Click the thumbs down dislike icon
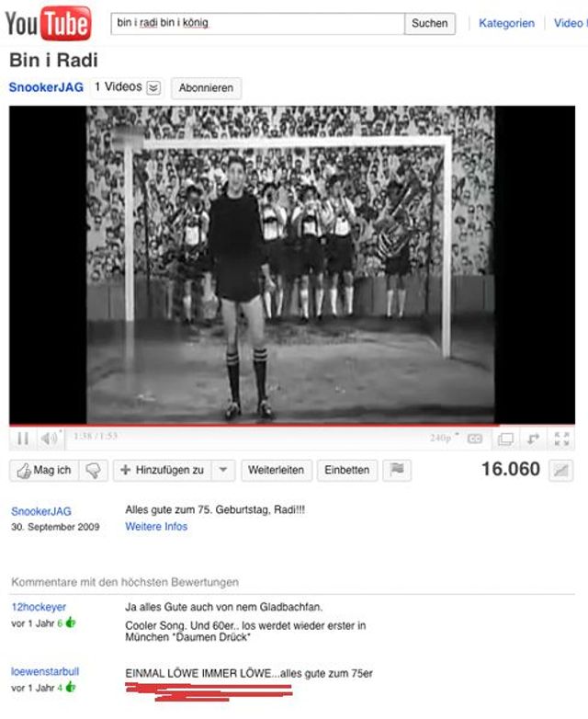Image resolution: width=588 pixels, height=719 pixels. click(x=93, y=471)
